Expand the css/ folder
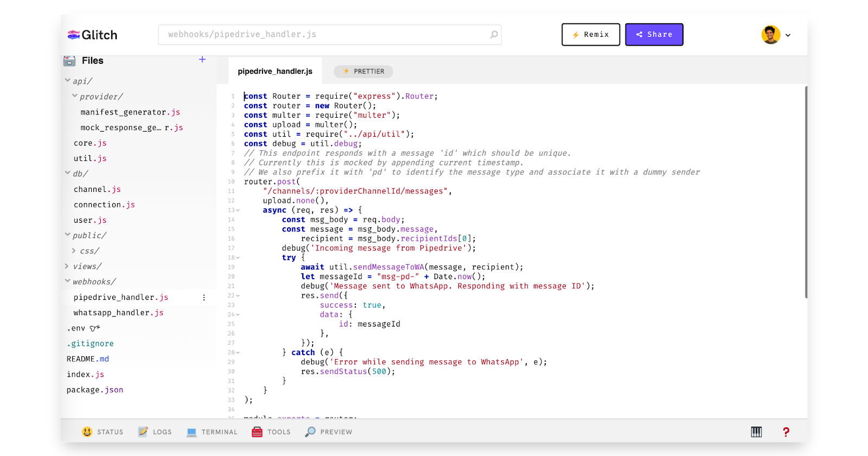This screenshot has height=456, width=868. click(74, 251)
